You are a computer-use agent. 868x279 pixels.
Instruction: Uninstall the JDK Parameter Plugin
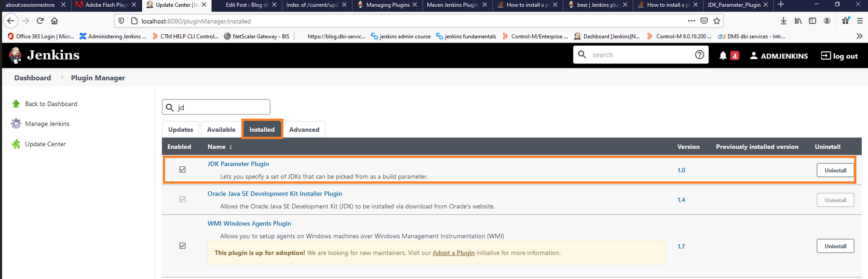tap(835, 170)
